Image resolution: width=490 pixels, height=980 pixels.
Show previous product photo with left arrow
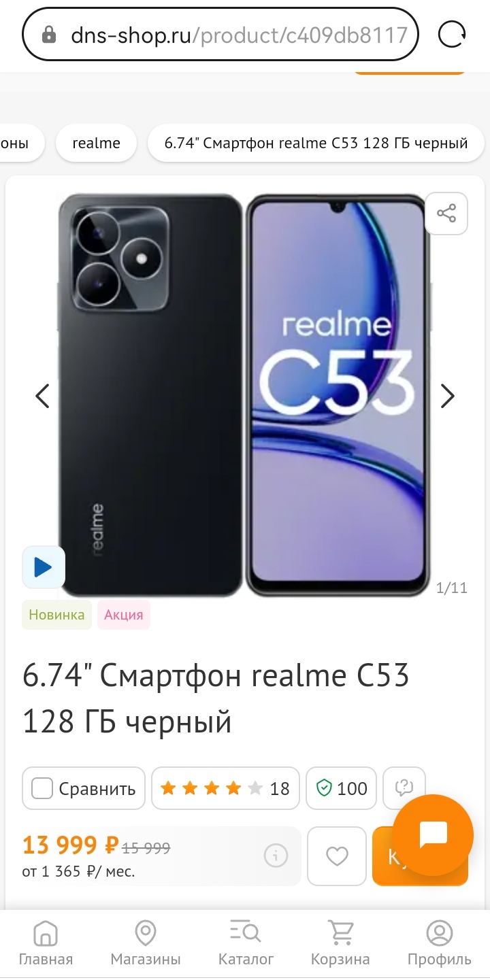click(x=43, y=396)
